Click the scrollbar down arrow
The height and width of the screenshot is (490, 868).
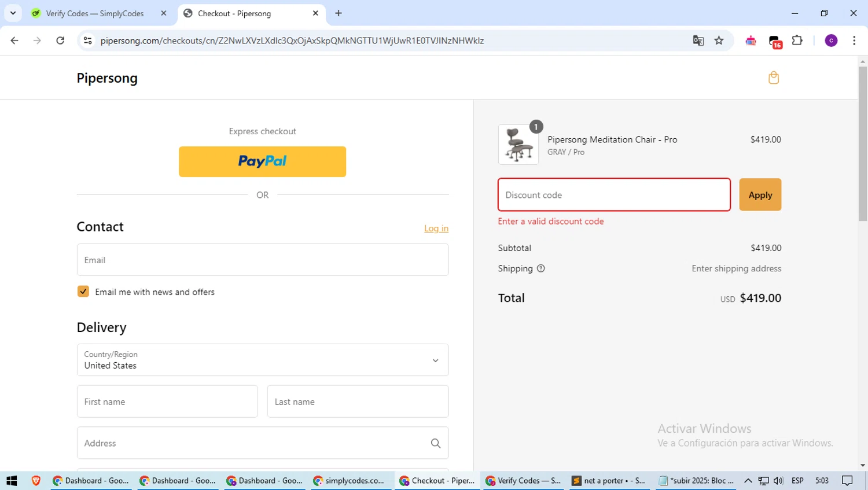[x=863, y=466]
